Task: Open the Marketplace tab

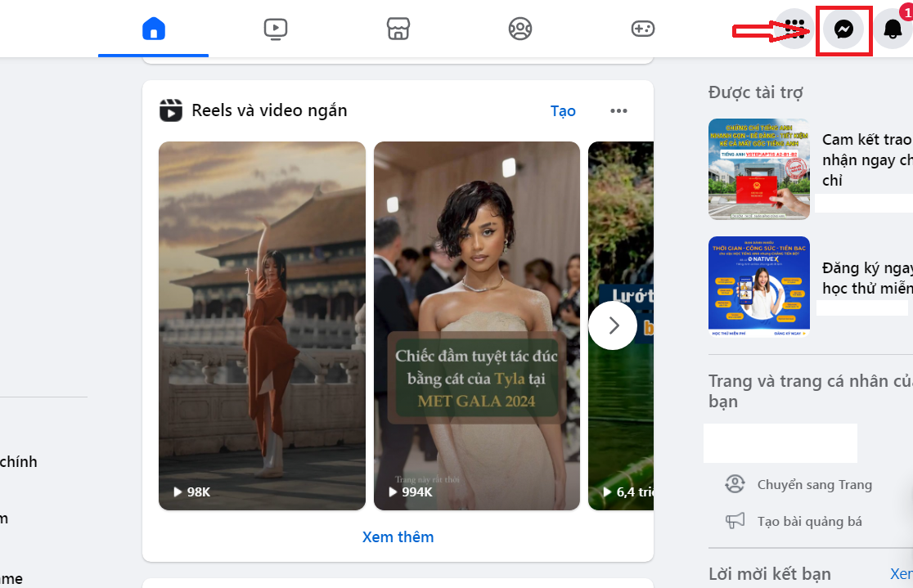Action: click(398, 29)
